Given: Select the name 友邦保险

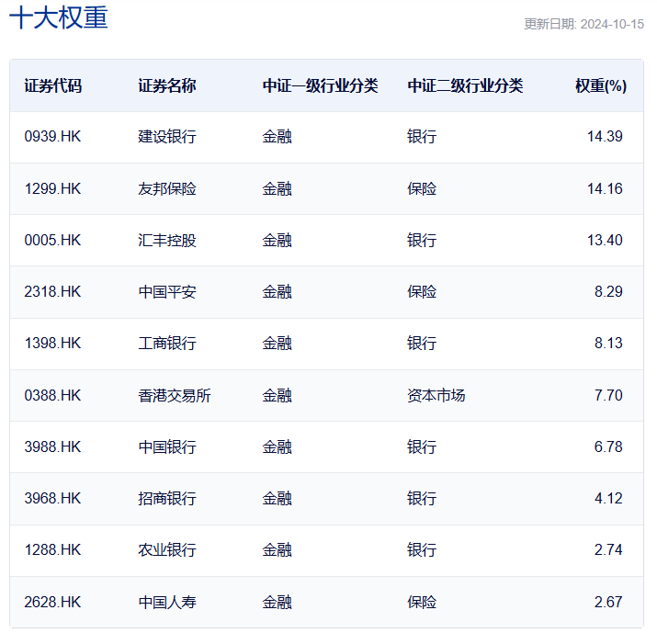Looking at the screenshot, I should tap(167, 188).
